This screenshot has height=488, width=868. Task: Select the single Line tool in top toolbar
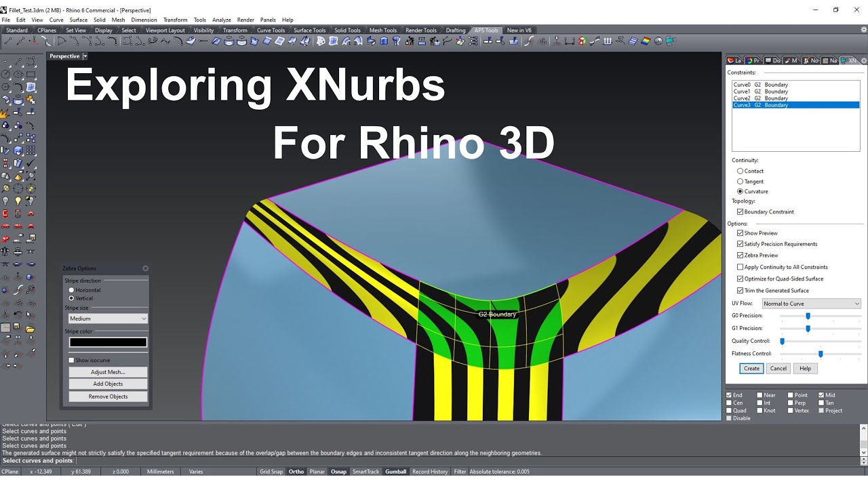pos(9,41)
